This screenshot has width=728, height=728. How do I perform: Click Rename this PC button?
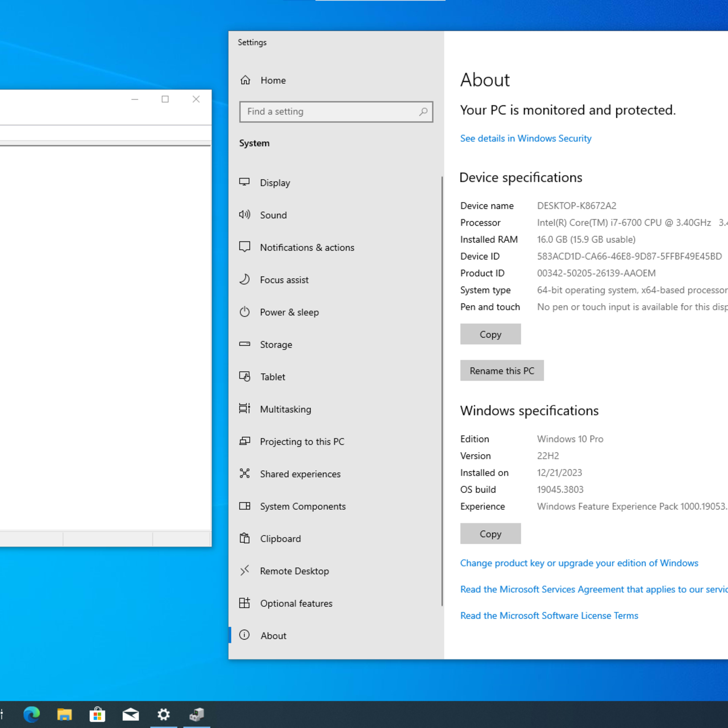(502, 370)
